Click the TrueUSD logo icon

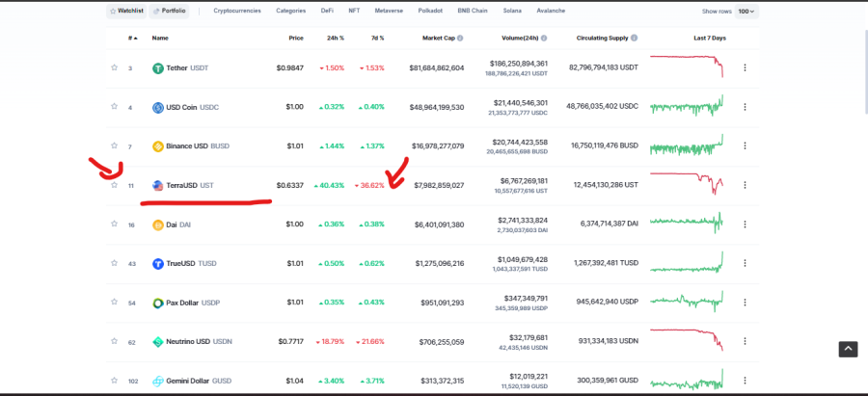pos(158,264)
